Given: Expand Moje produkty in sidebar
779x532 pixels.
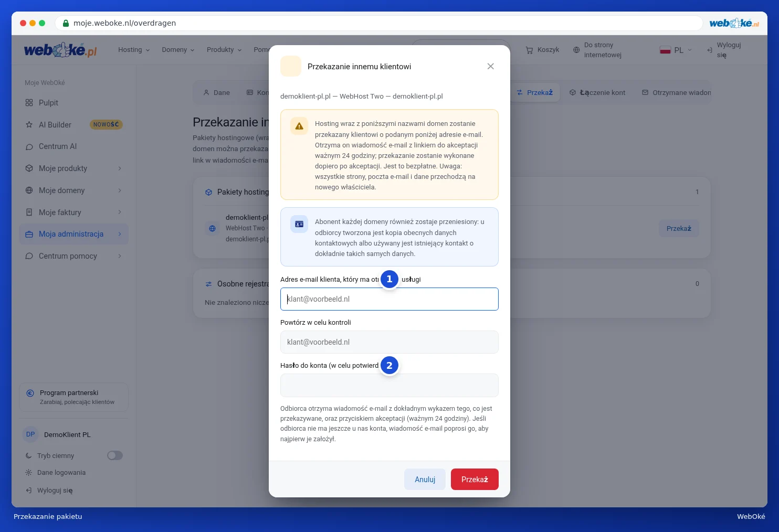Looking at the screenshot, I should coord(73,168).
